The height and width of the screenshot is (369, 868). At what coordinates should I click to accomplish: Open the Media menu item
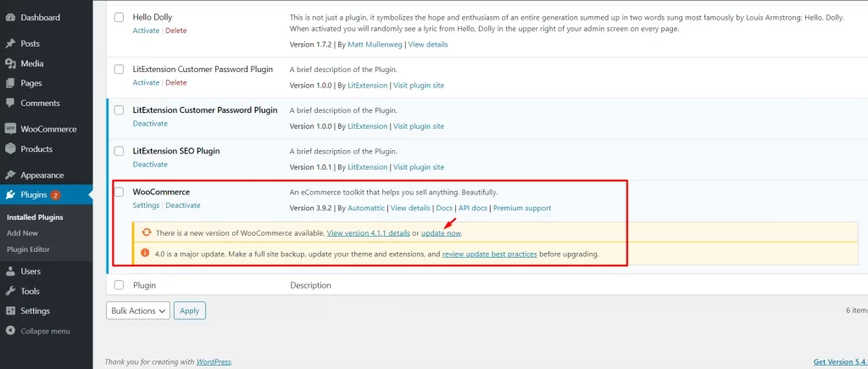click(32, 63)
